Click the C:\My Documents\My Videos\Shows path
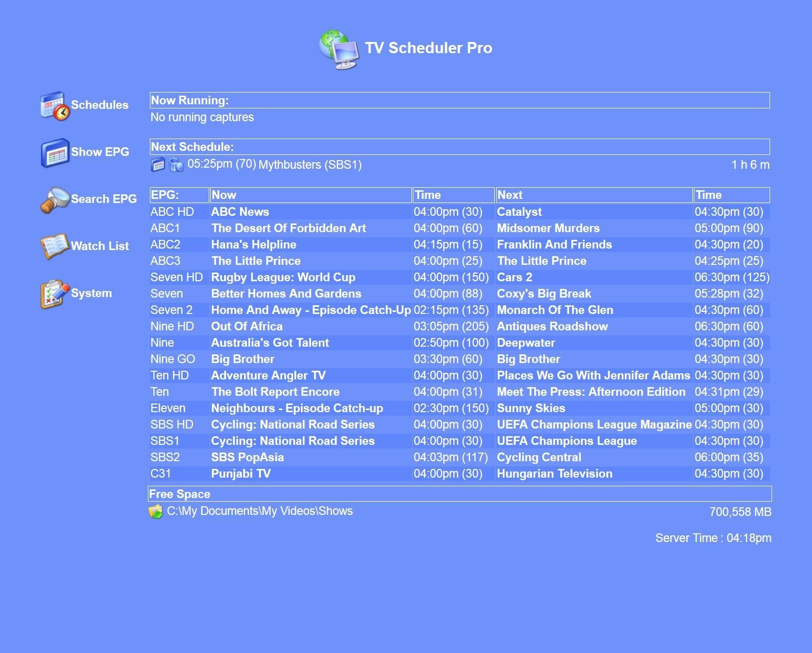Viewport: 812px width, 653px height. (260, 511)
